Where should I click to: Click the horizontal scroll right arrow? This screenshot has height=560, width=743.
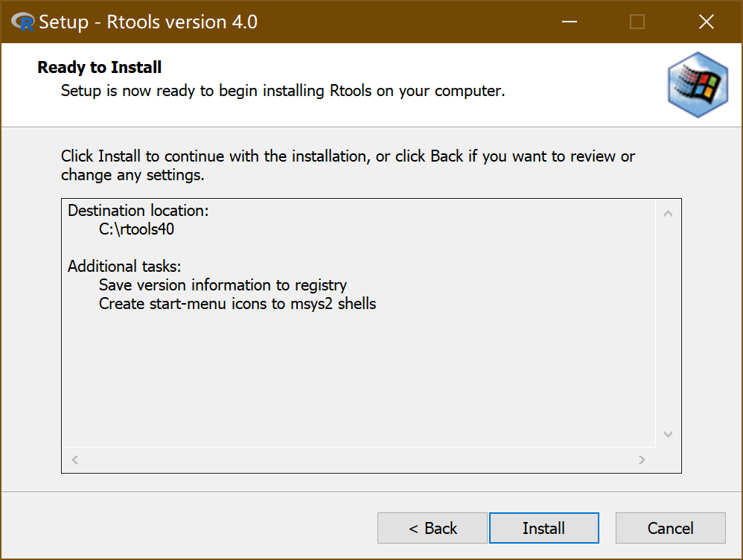(642, 460)
